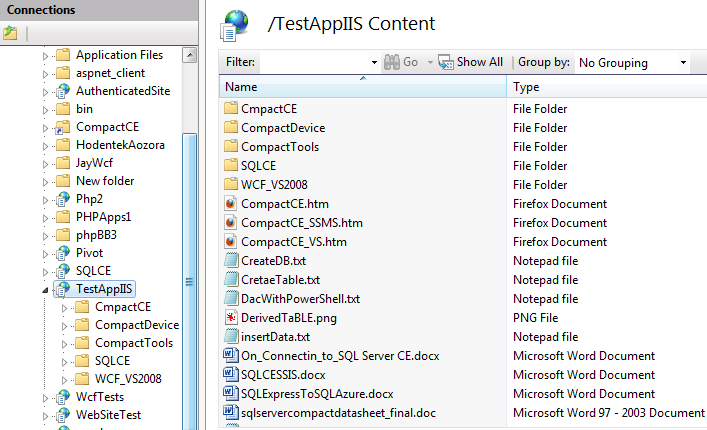This screenshot has height=430, width=707.
Task: Expand the aspnet_client tree node
Action: pyautogui.click(x=45, y=74)
